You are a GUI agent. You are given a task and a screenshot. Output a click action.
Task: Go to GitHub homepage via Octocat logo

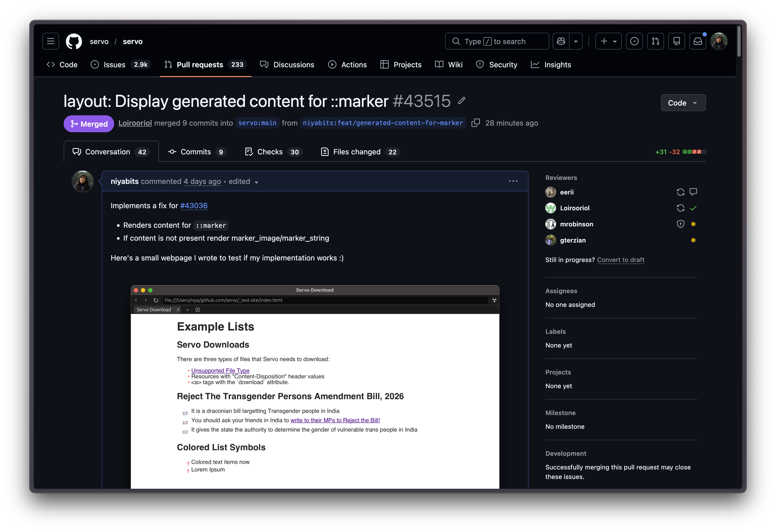pyautogui.click(x=74, y=41)
